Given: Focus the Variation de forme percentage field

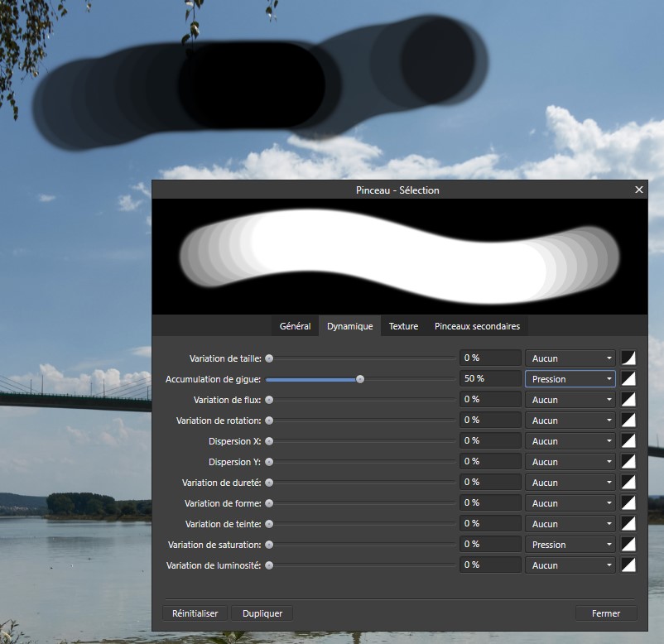Looking at the screenshot, I should pyautogui.click(x=490, y=503).
